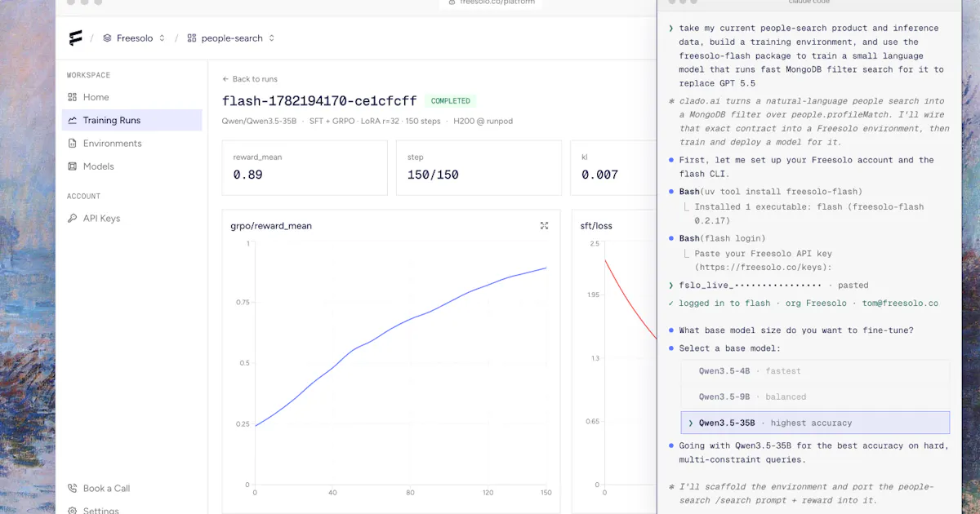This screenshot has width=980, height=514.
Task: Click the step value 150/150
Action: (433, 175)
